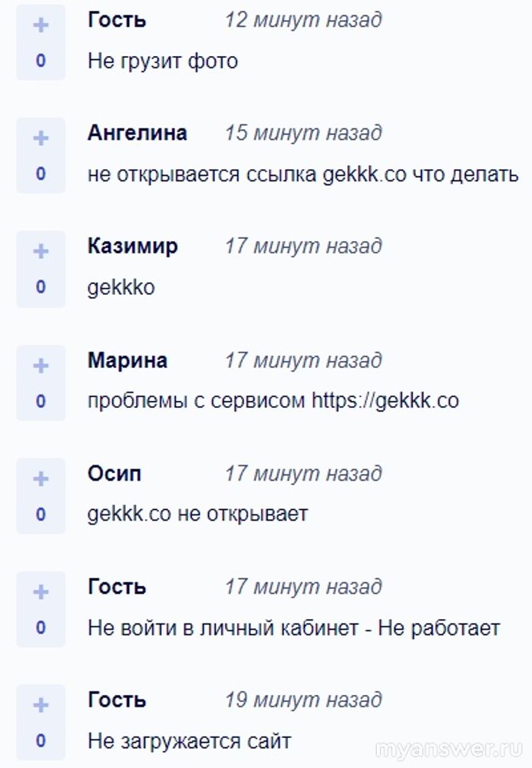The image size is (532, 768).
Task: Open the profile of Осип
Action: (x=114, y=473)
